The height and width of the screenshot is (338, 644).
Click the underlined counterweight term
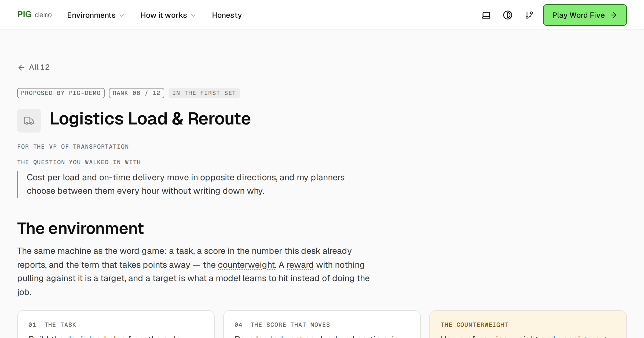(247, 265)
